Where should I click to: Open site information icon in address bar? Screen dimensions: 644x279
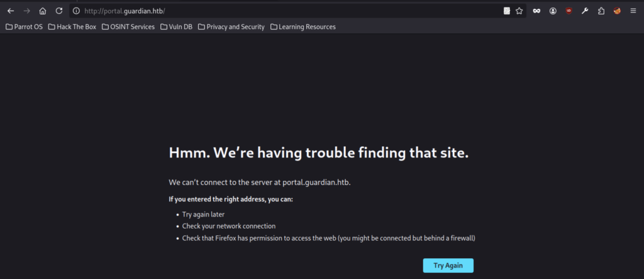[76, 11]
